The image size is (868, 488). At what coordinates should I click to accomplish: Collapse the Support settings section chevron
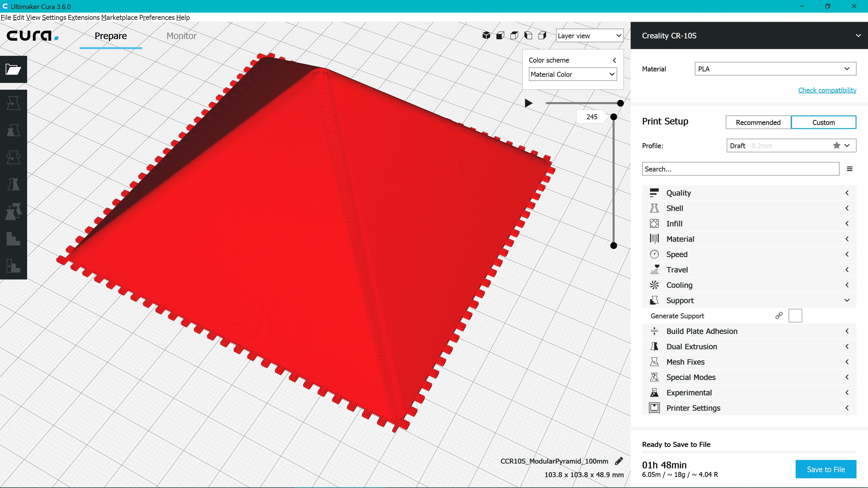847,300
